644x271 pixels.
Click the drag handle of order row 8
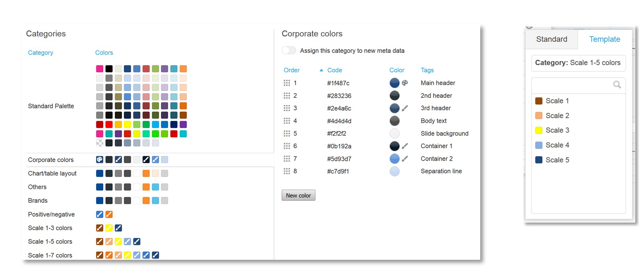(287, 171)
